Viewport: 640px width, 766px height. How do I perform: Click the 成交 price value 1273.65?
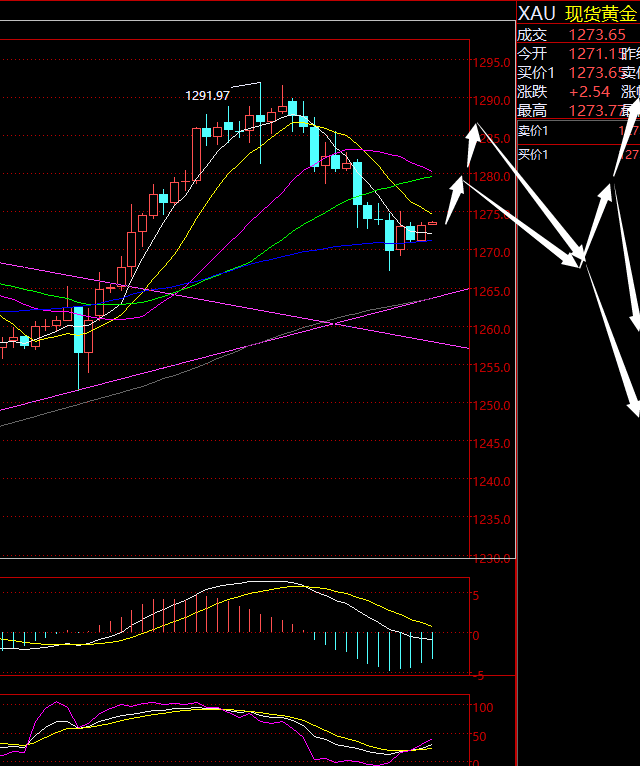coord(597,35)
